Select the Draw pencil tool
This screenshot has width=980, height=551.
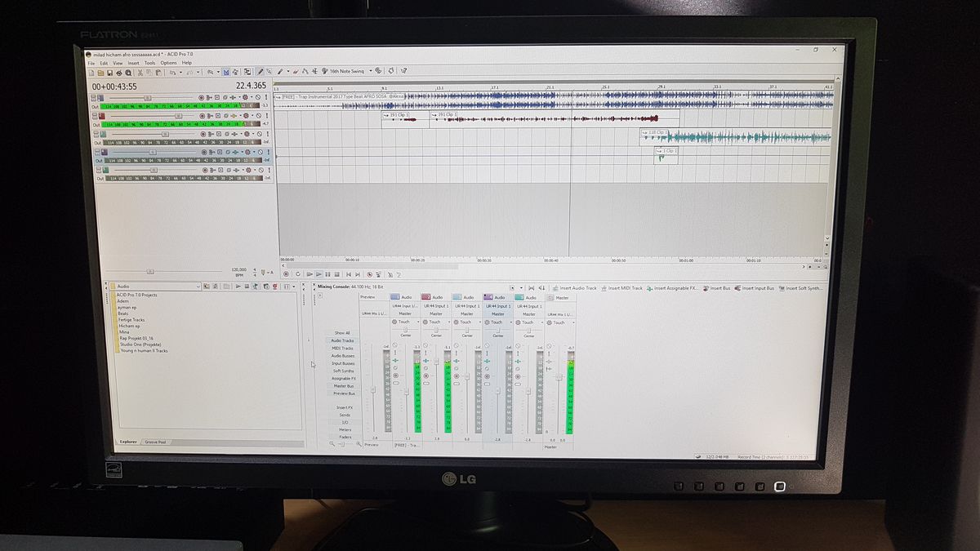(260, 72)
